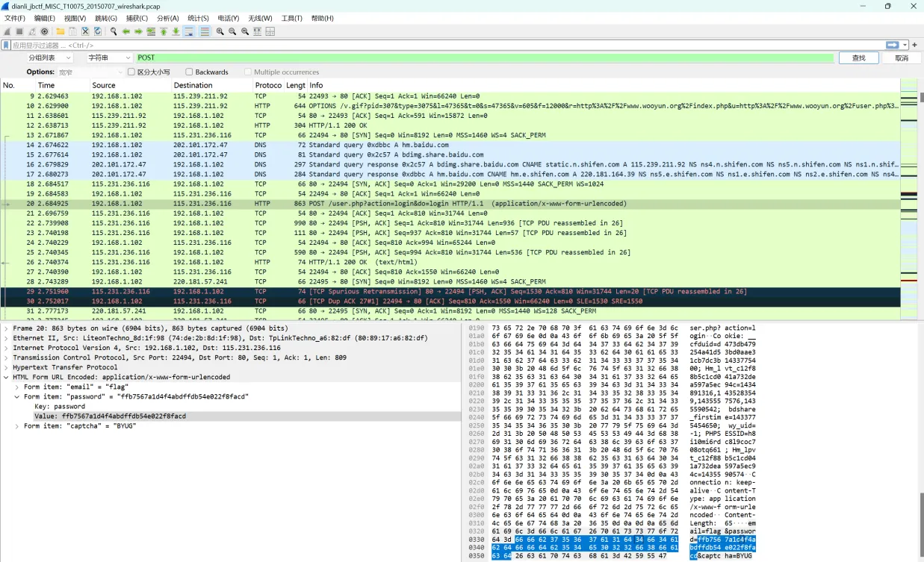This screenshot has height=562, width=924.
Task: Click the last toolbar layout icon
Action: 270,31
